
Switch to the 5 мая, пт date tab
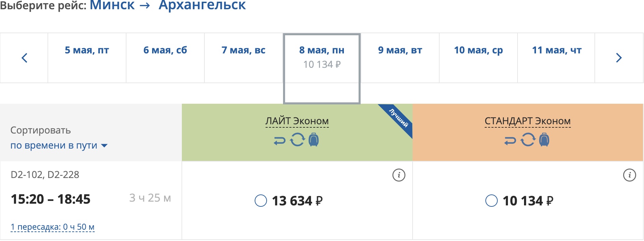(87, 50)
